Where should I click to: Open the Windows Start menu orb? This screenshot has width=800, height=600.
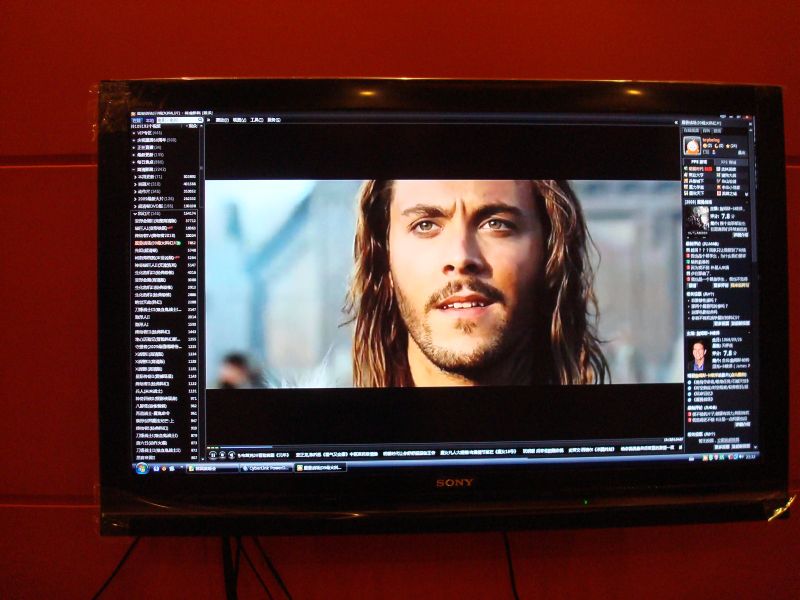(142, 468)
